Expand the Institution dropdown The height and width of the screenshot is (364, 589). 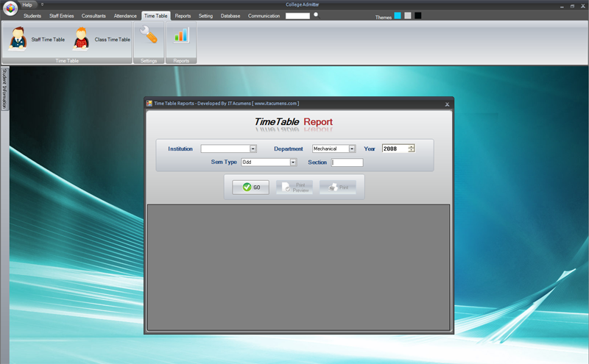point(253,149)
